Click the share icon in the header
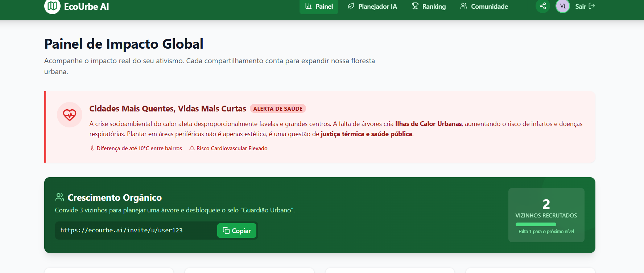The height and width of the screenshot is (273, 644). click(x=542, y=6)
